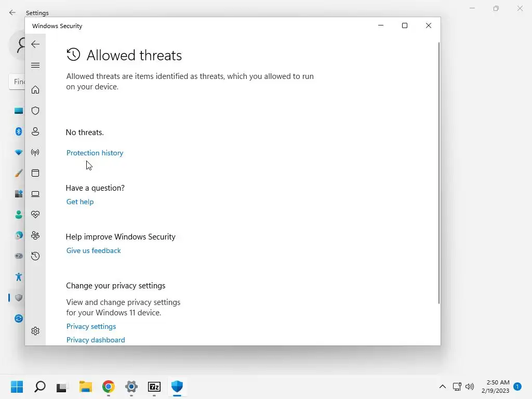Open Windows Security settings gear icon
532x399 pixels.
click(35, 331)
